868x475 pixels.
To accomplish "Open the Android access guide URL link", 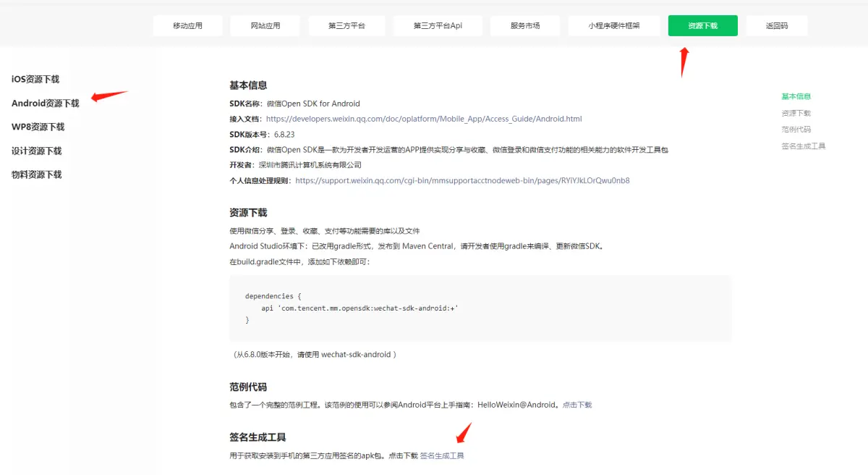I will click(x=424, y=119).
